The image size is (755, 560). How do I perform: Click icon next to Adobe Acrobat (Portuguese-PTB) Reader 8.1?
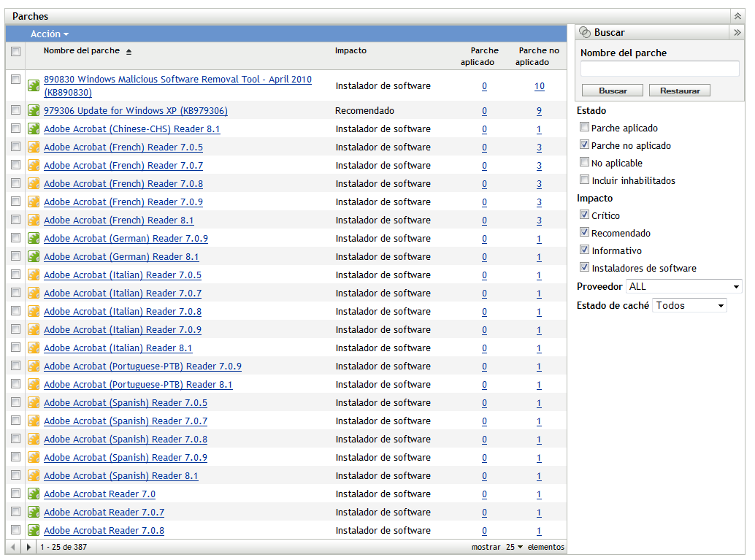click(34, 385)
